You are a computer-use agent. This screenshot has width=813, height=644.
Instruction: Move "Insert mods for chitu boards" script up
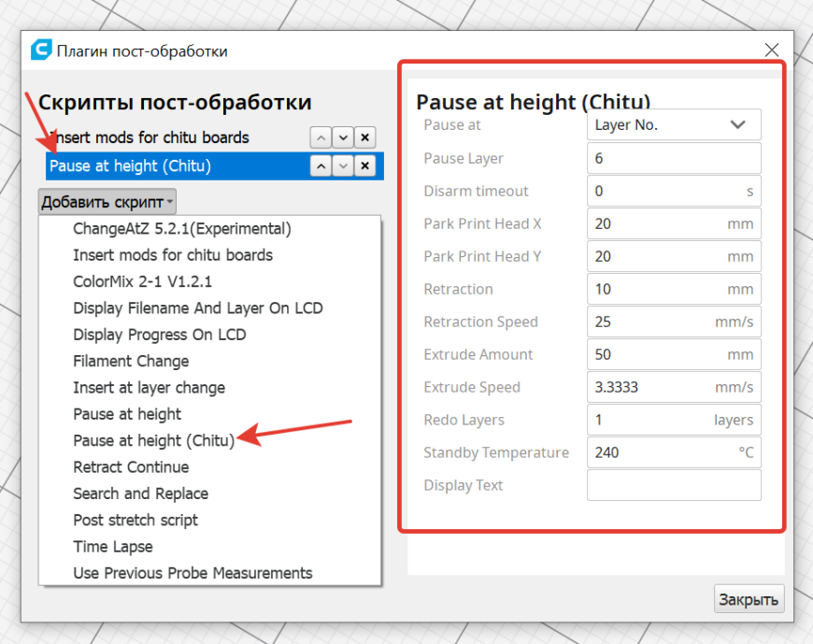tap(321, 137)
